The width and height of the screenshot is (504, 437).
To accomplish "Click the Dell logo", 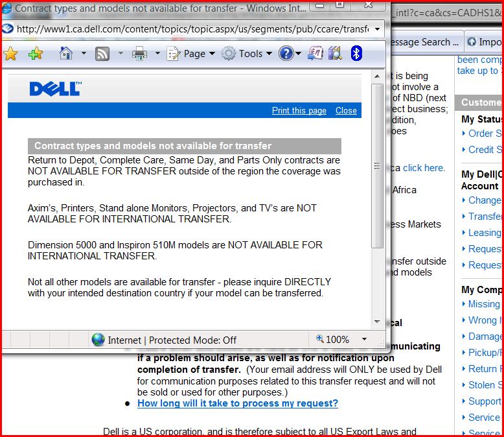I will 56,88.
